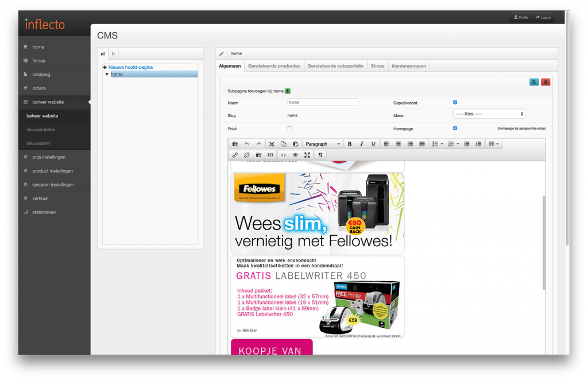The height and width of the screenshot is (381, 588).
Task: Switch to Gerelateerde producten tab
Action: tap(274, 66)
